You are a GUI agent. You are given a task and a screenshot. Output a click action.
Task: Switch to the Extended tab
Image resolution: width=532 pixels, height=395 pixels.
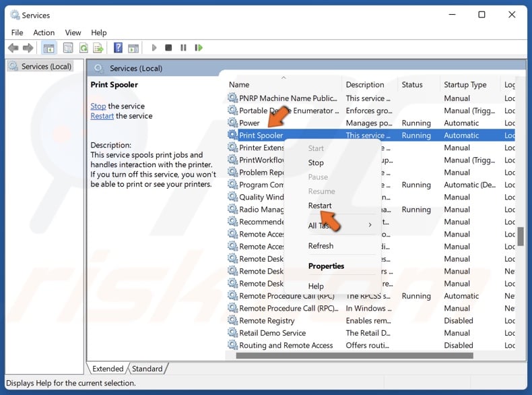tap(108, 369)
